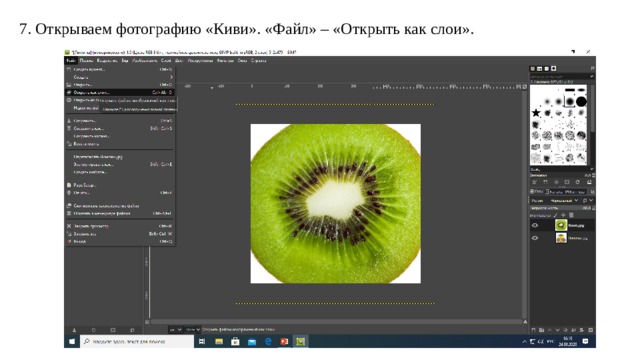Pick the star-shaped brush
This screenshot has width=640, height=360.
coord(536,113)
